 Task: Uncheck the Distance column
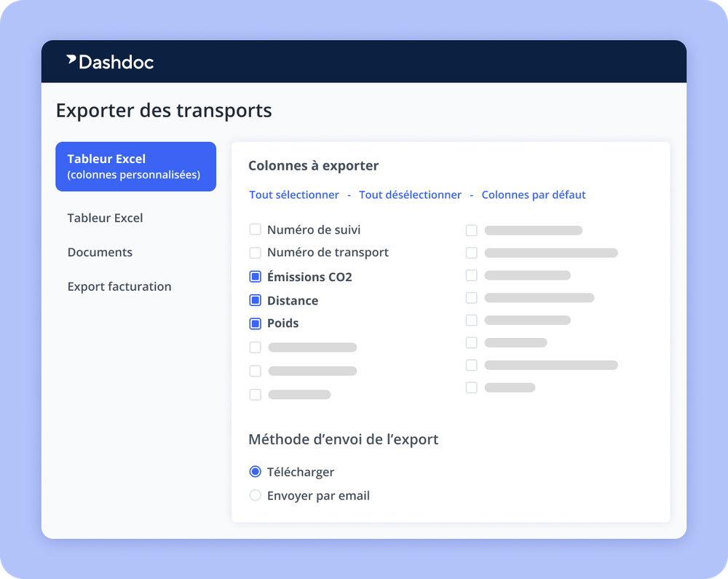point(256,299)
